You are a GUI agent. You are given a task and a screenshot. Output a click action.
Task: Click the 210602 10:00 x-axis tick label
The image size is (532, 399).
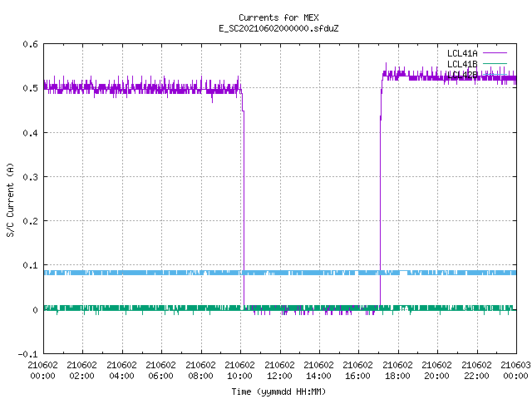pos(239,370)
